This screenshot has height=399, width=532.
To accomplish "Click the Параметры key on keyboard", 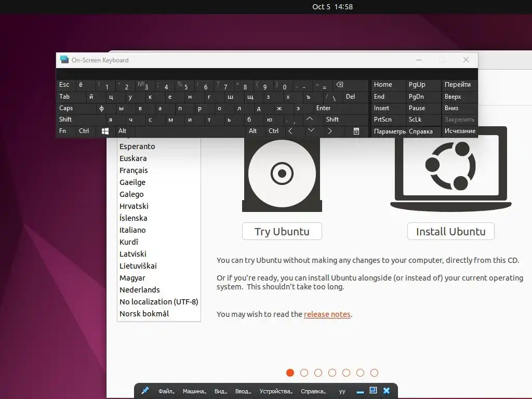I will click(389, 131).
